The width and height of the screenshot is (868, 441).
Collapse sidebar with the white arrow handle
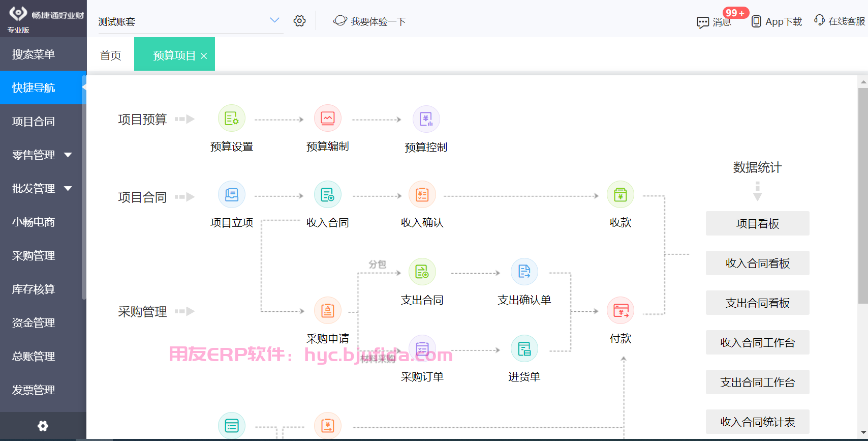[84, 87]
